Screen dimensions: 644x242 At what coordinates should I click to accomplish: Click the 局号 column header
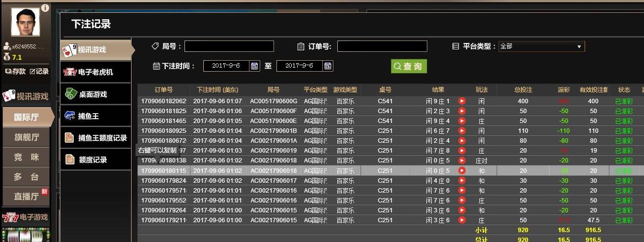pyautogui.click(x=273, y=90)
